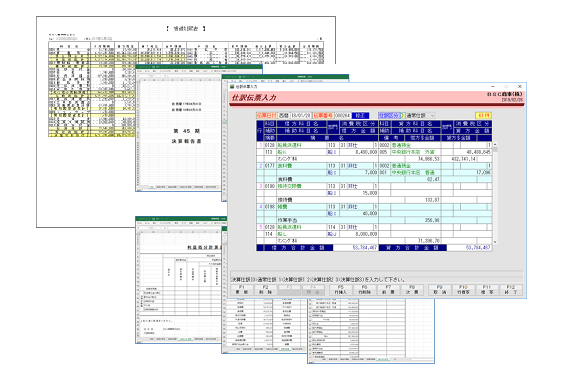Click the debit amount 40,000 in row 4

pyautogui.click(x=358, y=213)
